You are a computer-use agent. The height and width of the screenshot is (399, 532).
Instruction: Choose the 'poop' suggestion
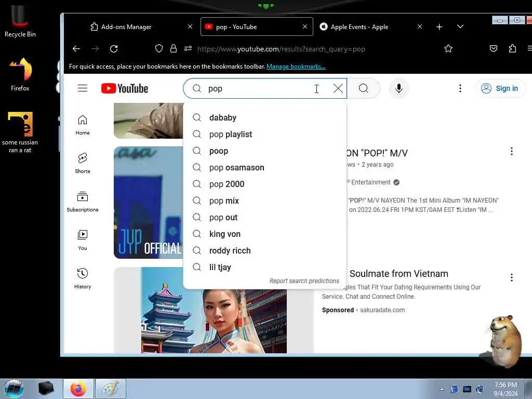click(264, 151)
